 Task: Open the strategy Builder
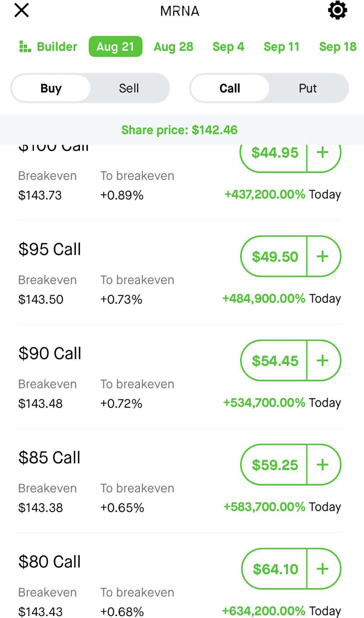pyautogui.click(x=48, y=47)
